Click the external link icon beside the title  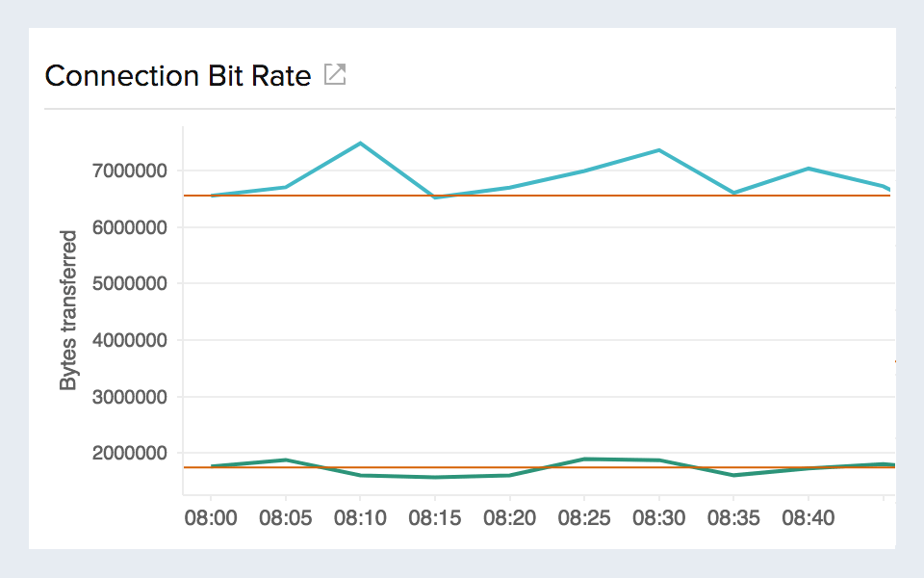click(x=334, y=74)
